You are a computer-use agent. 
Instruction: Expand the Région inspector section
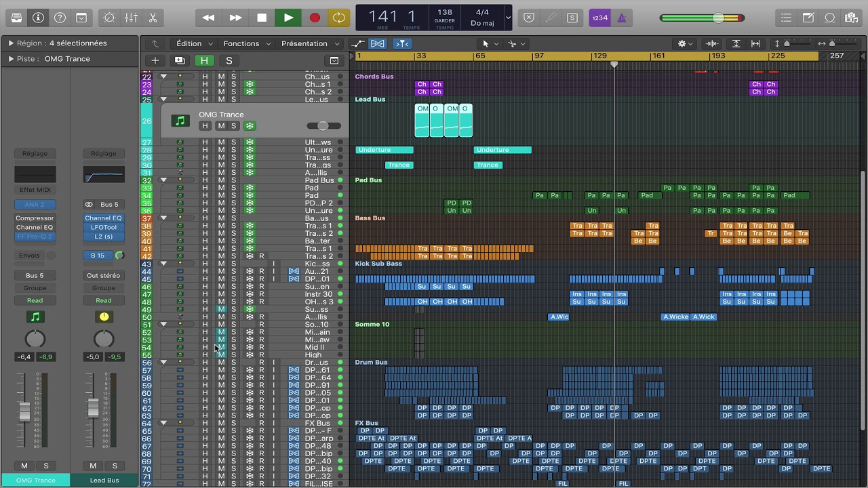point(11,43)
